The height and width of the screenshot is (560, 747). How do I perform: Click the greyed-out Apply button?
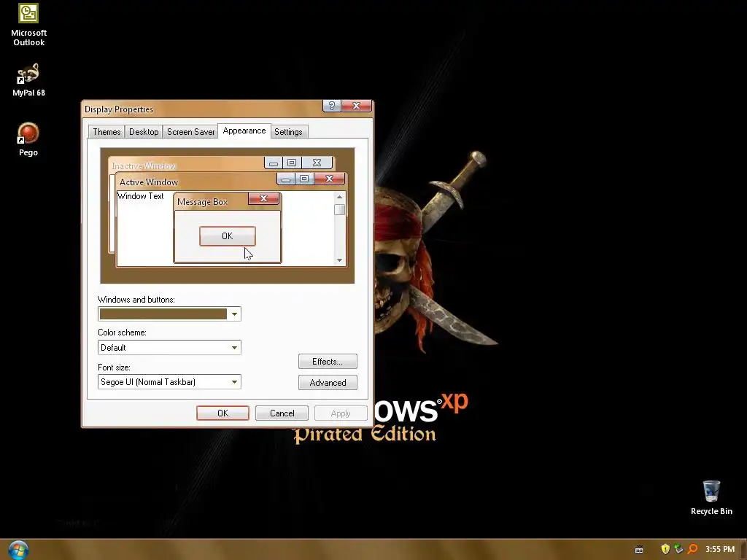point(341,413)
